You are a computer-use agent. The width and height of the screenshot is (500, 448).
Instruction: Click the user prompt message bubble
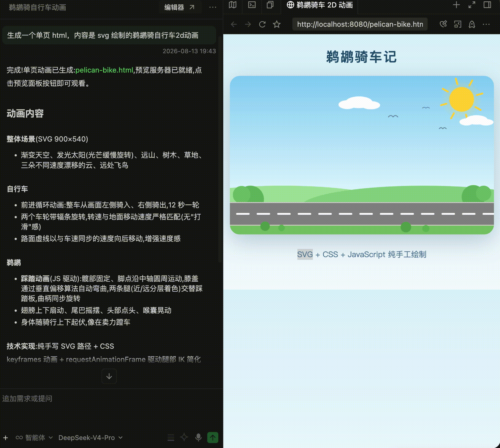pos(109,35)
